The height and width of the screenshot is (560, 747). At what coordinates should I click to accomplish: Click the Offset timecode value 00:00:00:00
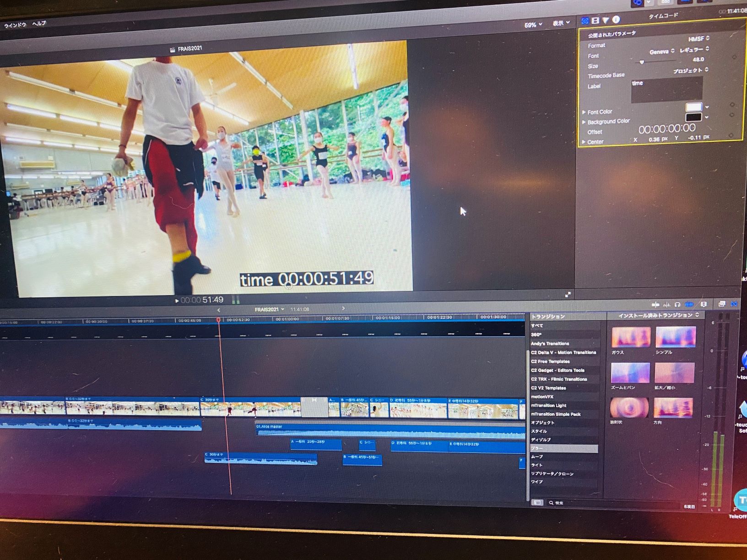(x=667, y=129)
